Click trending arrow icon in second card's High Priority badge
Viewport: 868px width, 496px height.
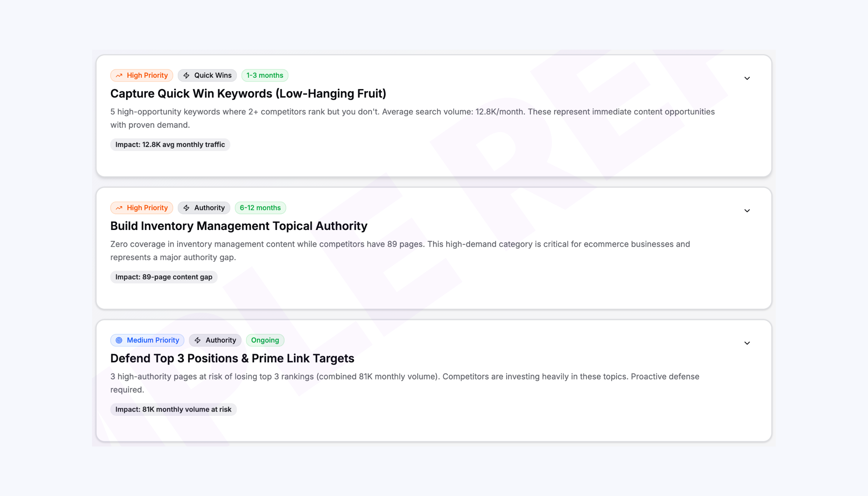pyautogui.click(x=119, y=208)
